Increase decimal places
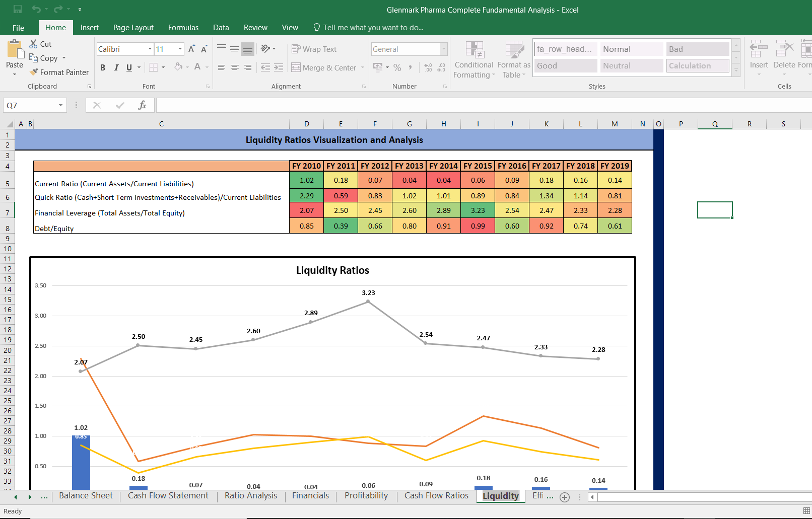812x519 pixels. [428, 67]
